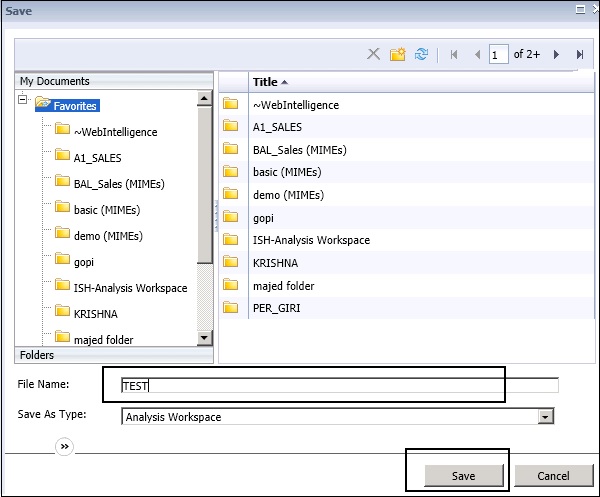This screenshot has width=600, height=497.
Task: Select A1_SALES folder in tree
Action: (x=98, y=158)
